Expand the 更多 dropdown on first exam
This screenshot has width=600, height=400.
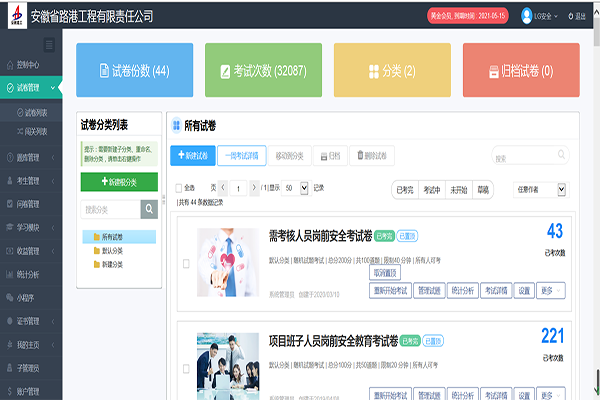click(551, 290)
